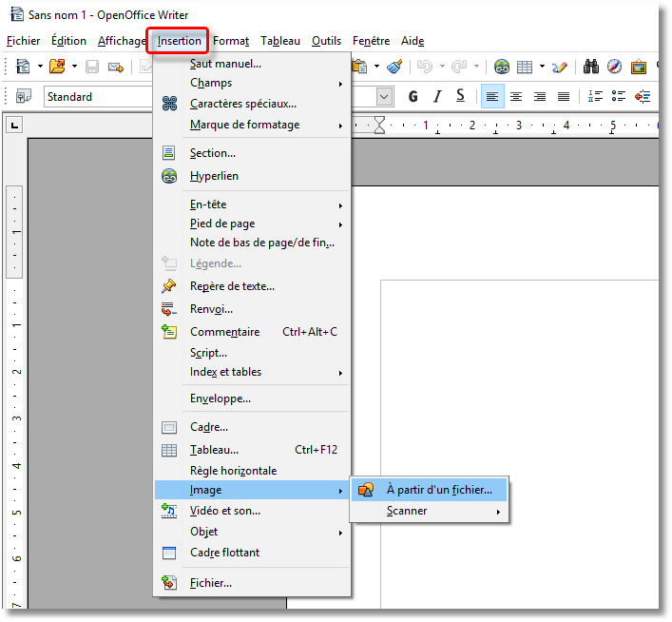
Task: Choose Renvoi... menu entry
Action: [x=253, y=309]
